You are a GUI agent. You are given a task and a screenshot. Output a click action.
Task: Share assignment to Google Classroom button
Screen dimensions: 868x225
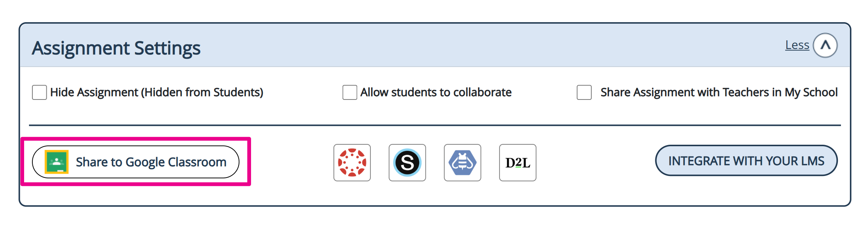pos(136,162)
